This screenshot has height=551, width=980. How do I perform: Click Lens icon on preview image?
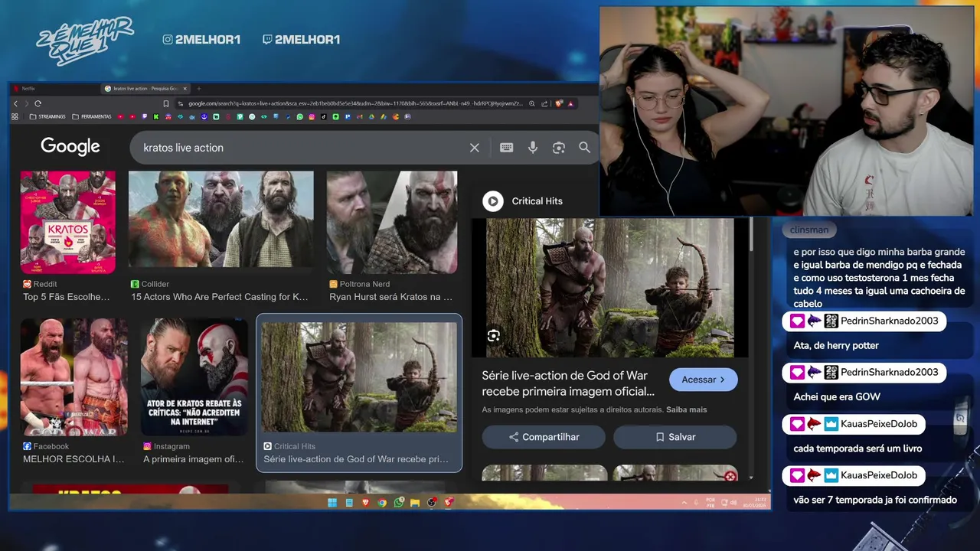point(494,335)
